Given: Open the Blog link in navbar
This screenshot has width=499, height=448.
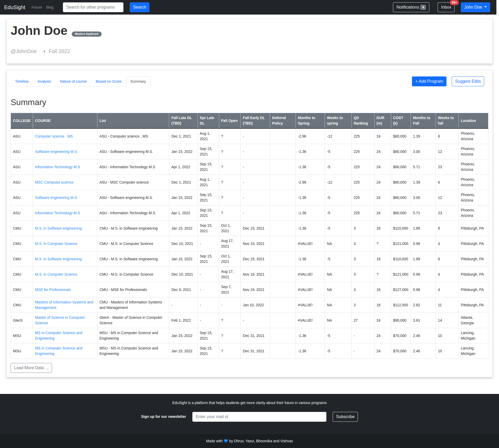Looking at the screenshot, I should coord(50,7).
